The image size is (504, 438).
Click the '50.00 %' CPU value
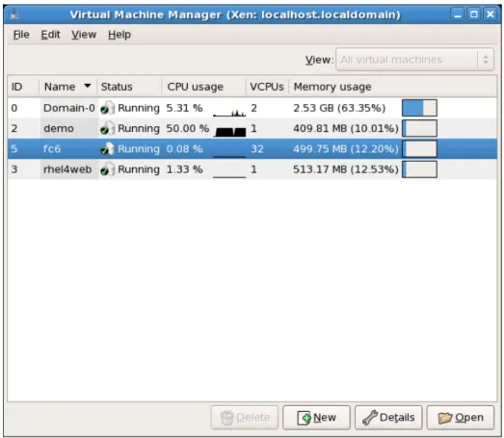click(x=188, y=128)
